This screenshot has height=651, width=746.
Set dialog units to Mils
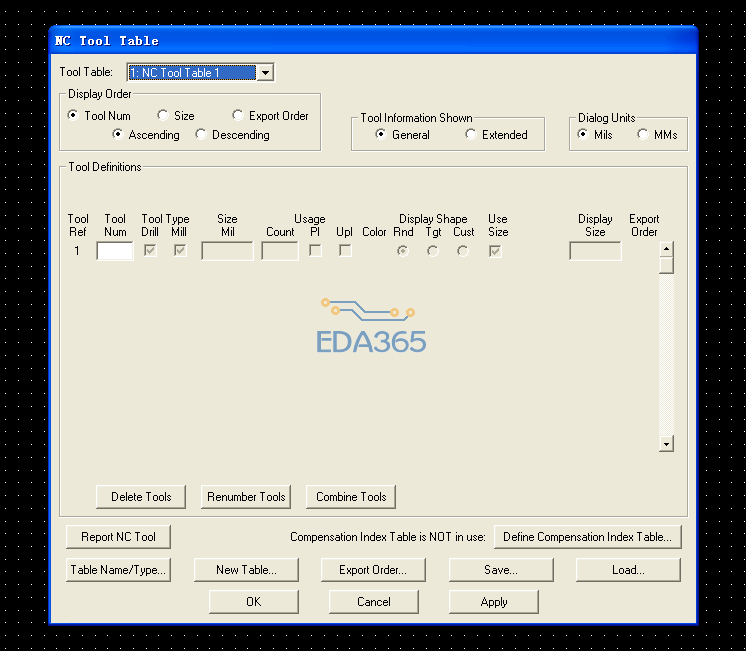583,135
